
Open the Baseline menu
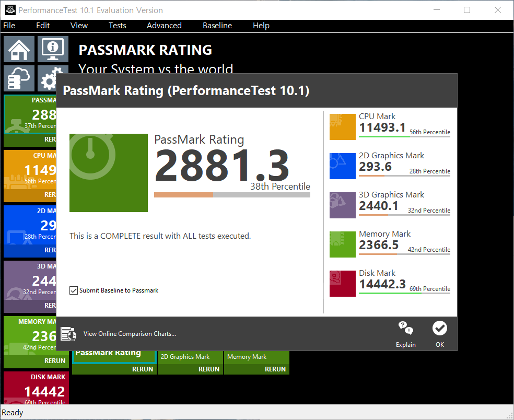point(217,26)
